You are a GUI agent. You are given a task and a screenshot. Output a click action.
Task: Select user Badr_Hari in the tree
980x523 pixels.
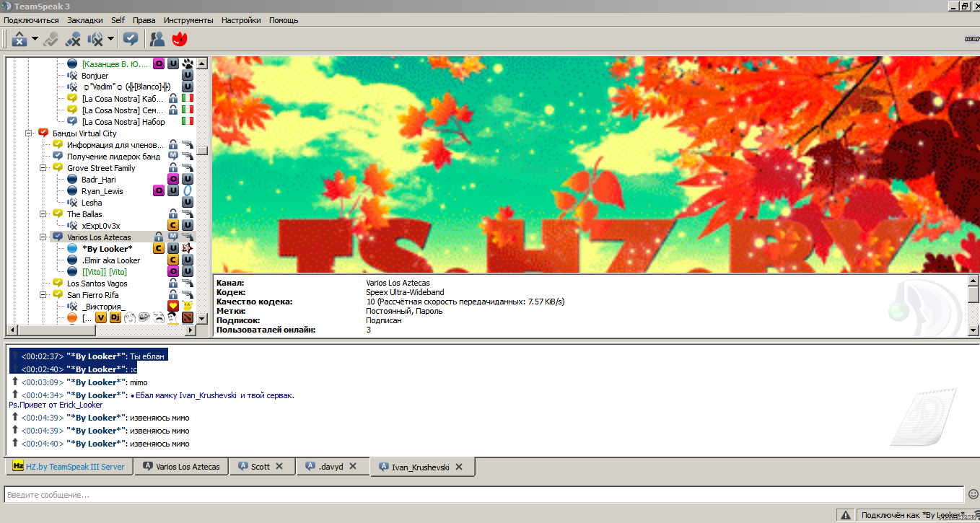pyautogui.click(x=98, y=180)
